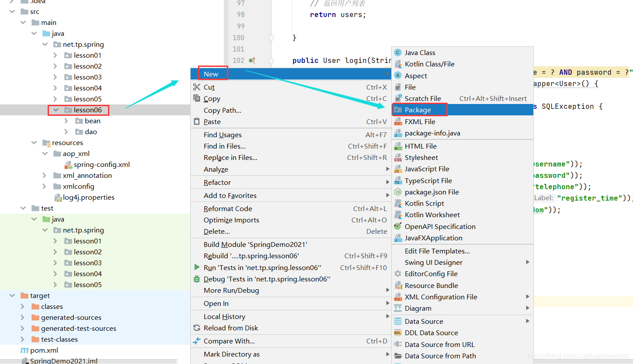Click the EditorConfig File gear icon
This screenshot has height=364, width=633.
[x=398, y=274]
